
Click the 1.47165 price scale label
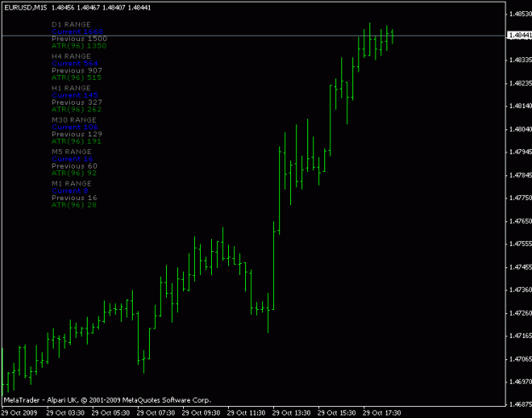click(x=520, y=336)
